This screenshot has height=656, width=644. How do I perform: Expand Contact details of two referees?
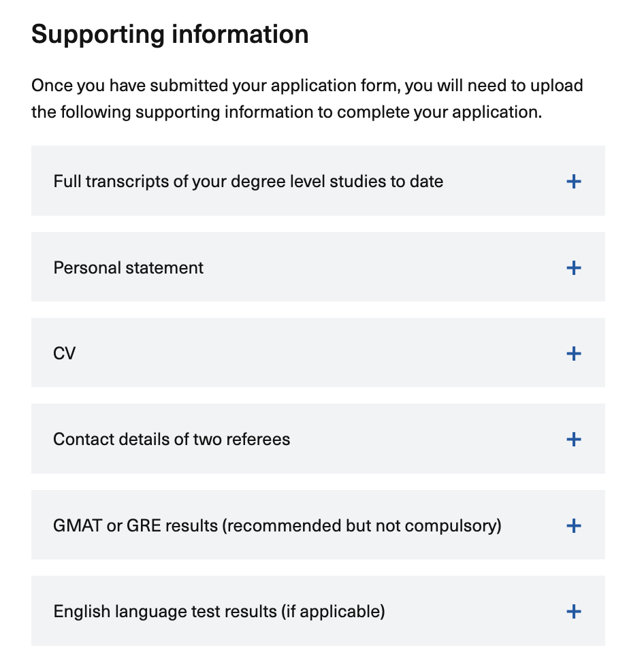(172, 439)
